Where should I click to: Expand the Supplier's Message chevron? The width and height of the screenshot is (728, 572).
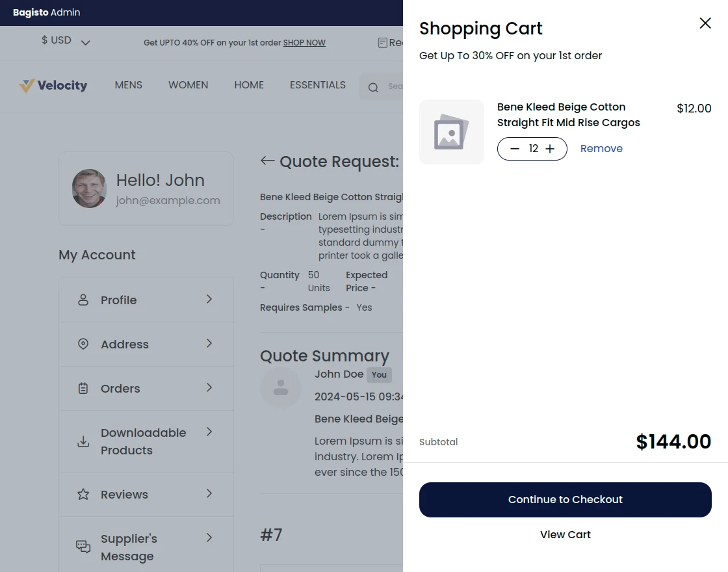209,538
